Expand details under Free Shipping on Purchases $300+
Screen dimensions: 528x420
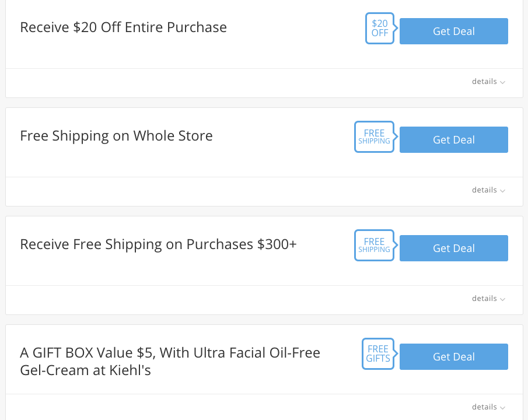click(x=488, y=299)
